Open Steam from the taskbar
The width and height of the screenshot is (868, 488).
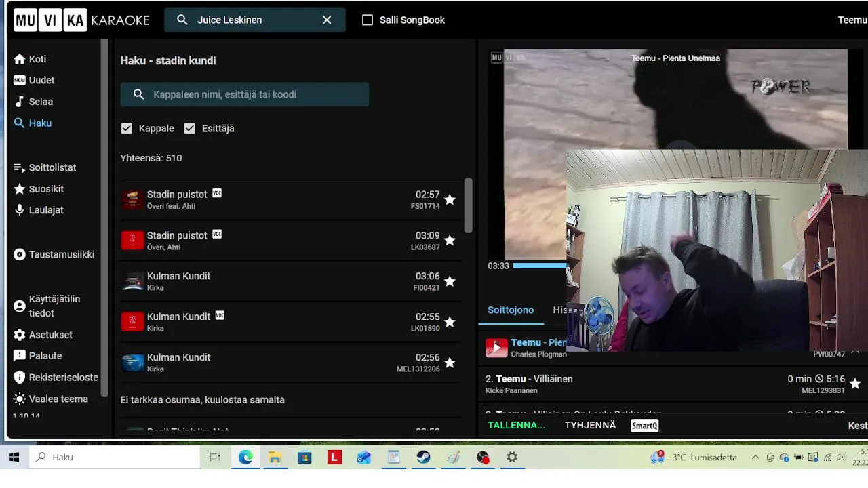click(x=423, y=457)
